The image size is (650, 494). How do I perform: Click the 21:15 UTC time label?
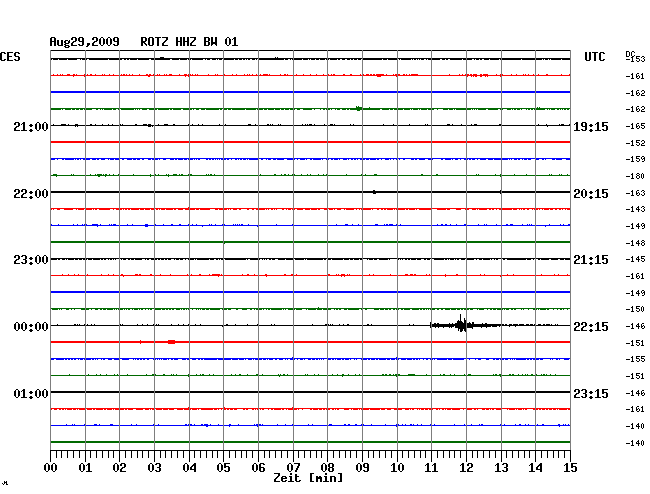[x=591, y=260]
